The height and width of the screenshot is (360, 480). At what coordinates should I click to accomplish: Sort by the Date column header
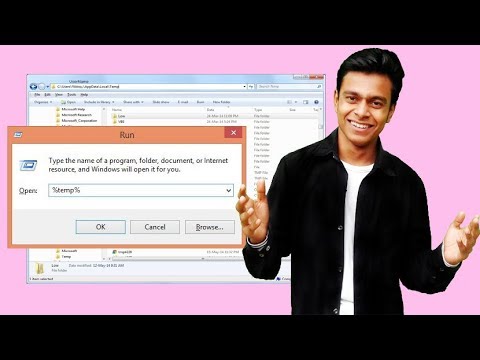(x=210, y=110)
